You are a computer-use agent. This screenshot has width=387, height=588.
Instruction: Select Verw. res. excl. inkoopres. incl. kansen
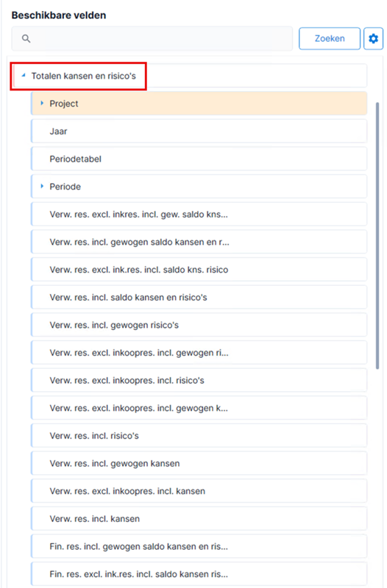(x=199, y=491)
